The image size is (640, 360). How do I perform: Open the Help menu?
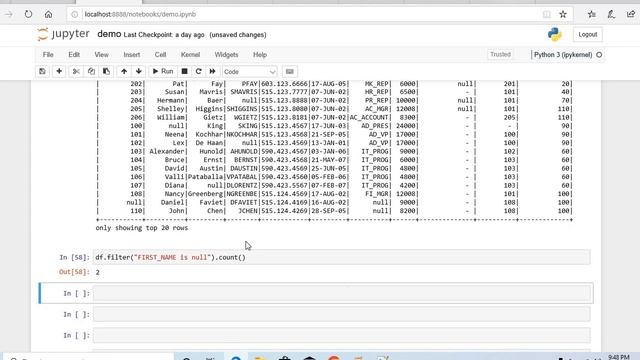click(x=260, y=55)
